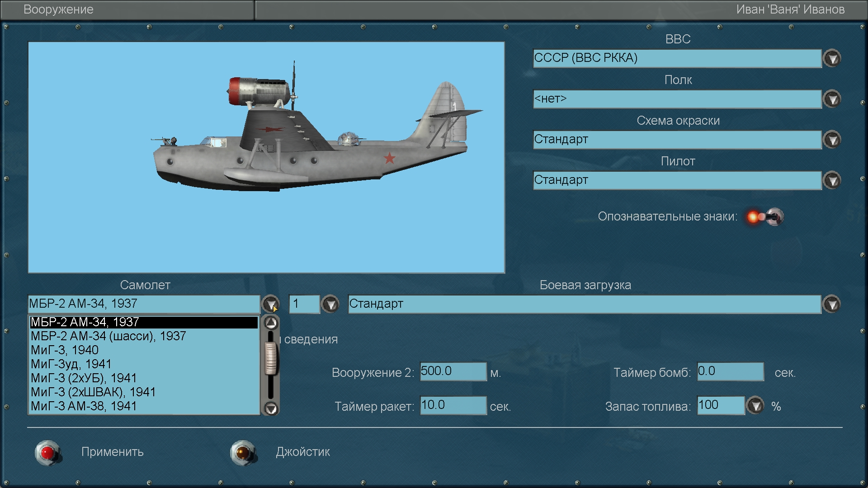Select МиГ-3, 1940 from list
The width and height of the screenshot is (868, 488).
(65, 350)
